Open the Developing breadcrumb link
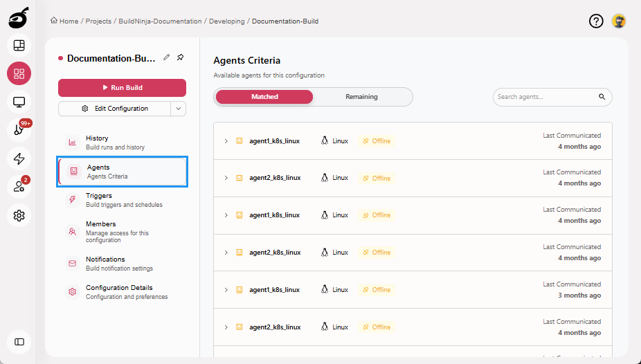Screen dimensions: 641x364 coord(226,21)
